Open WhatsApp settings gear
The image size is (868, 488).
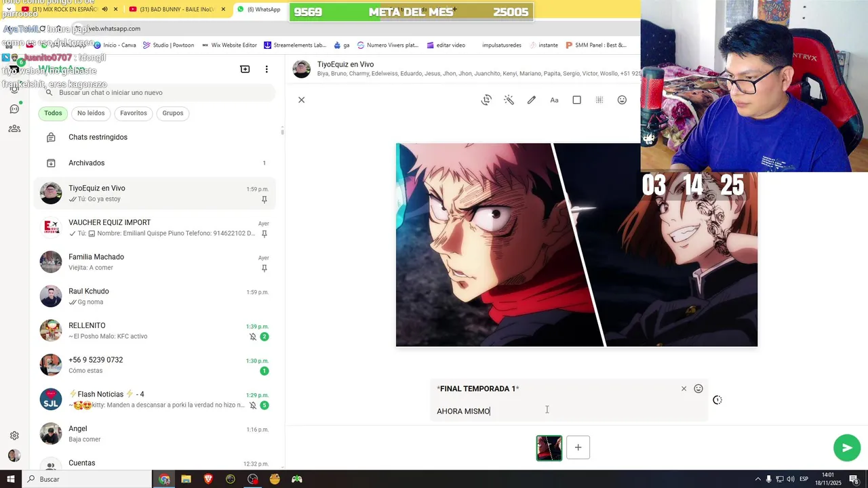click(x=14, y=436)
